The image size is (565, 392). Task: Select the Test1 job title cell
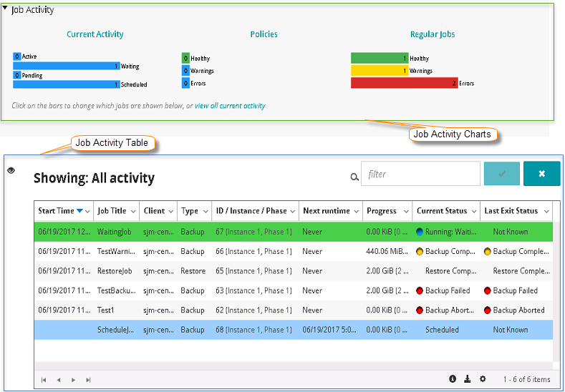pos(105,310)
